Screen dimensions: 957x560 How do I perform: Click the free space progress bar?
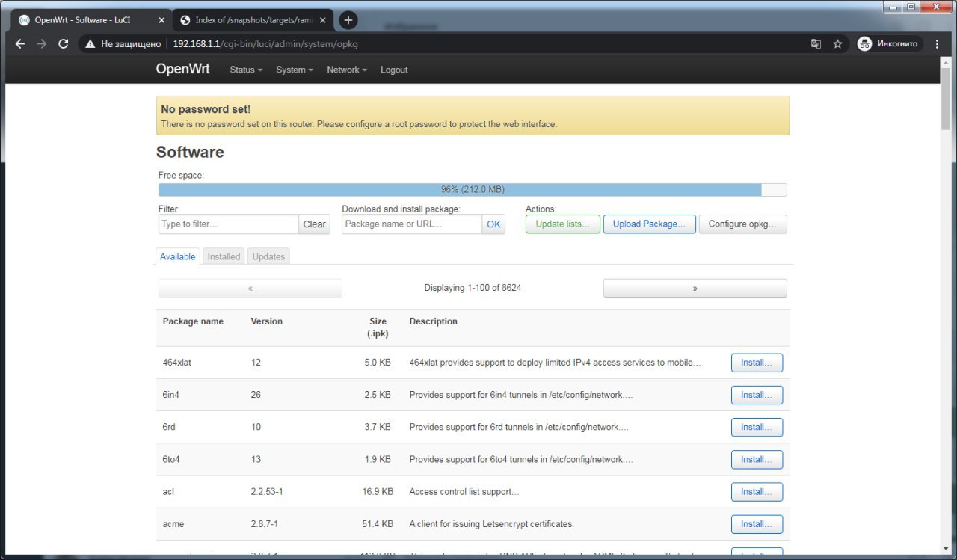[473, 190]
